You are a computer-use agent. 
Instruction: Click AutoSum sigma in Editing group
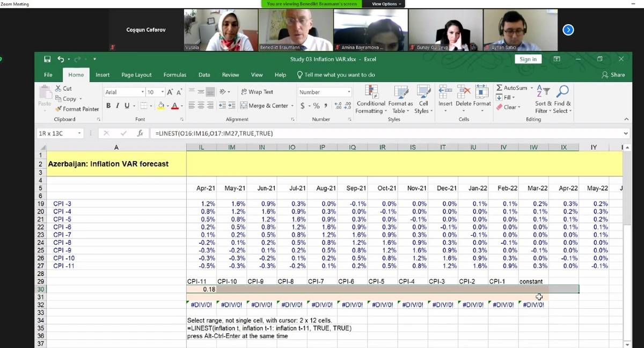click(511, 88)
